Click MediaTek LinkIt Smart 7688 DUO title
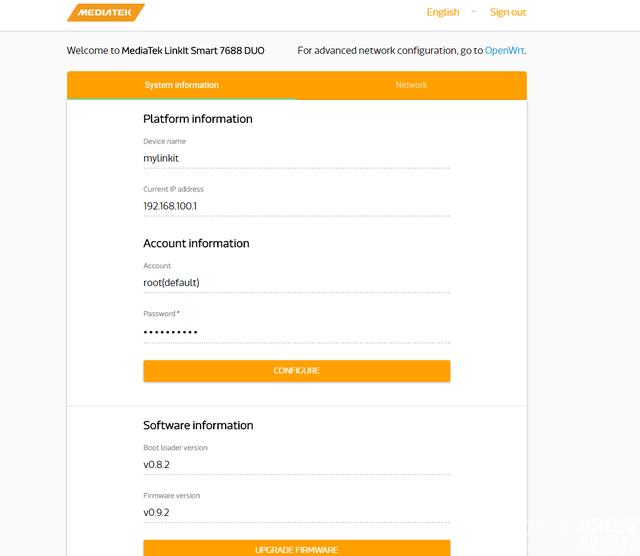Image resolution: width=640 pixels, height=556 pixels. pyautogui.click(x=193, y=51)
